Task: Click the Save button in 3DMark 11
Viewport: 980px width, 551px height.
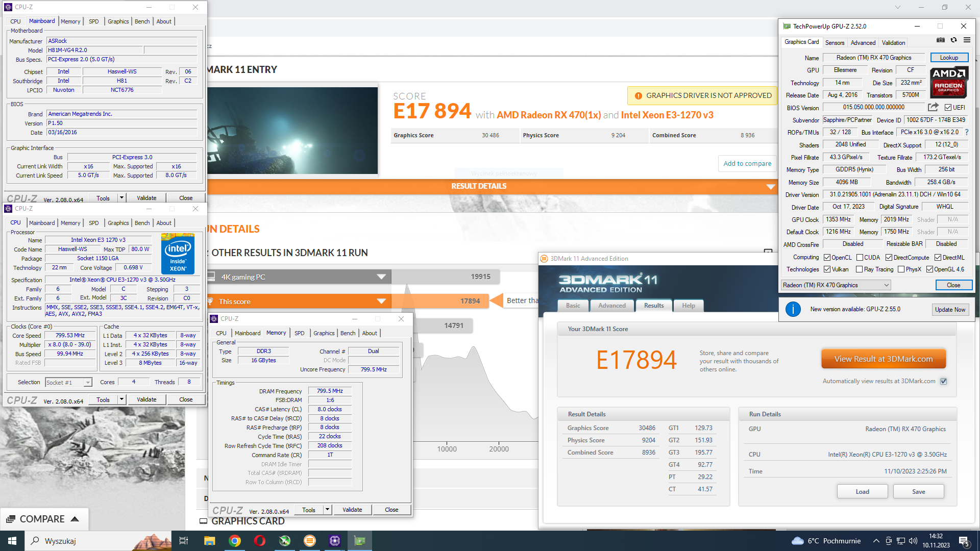Action: (918, 492)
